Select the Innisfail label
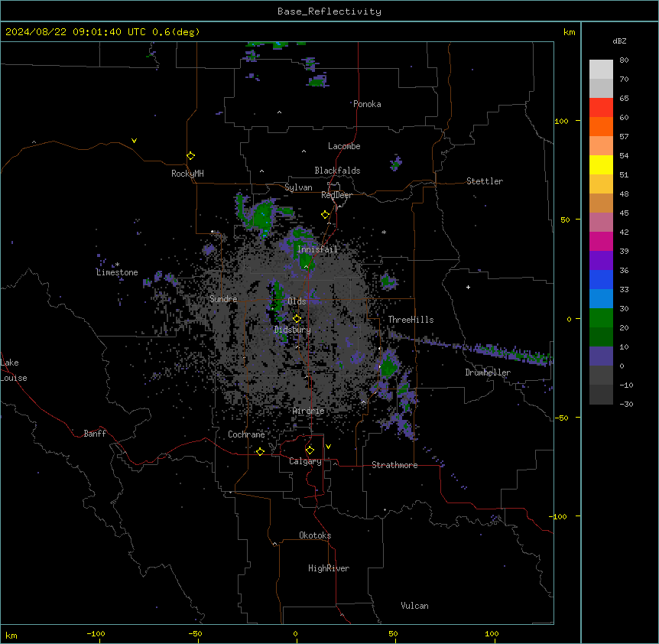 pos(317,249)
